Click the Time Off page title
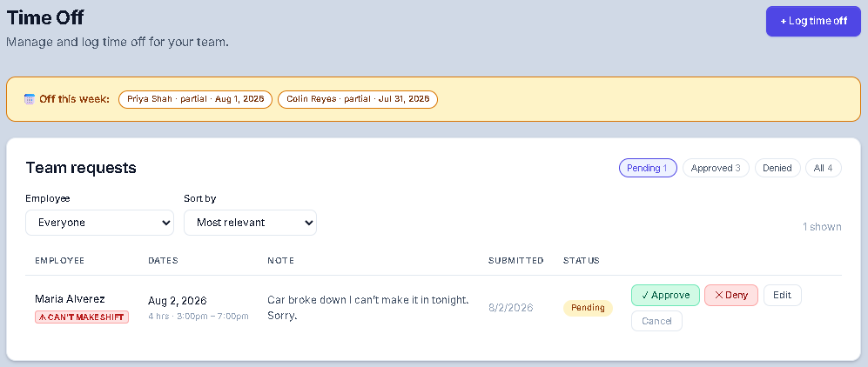868x367 pixels. click(x=45, y=17)
